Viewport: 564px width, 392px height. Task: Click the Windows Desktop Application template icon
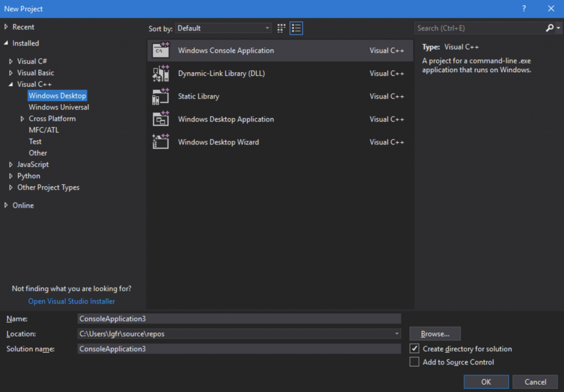click(161, 119)
